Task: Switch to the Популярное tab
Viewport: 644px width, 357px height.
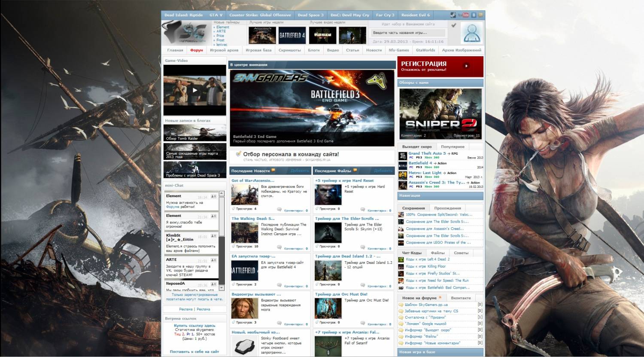Action: pos(453,146)
